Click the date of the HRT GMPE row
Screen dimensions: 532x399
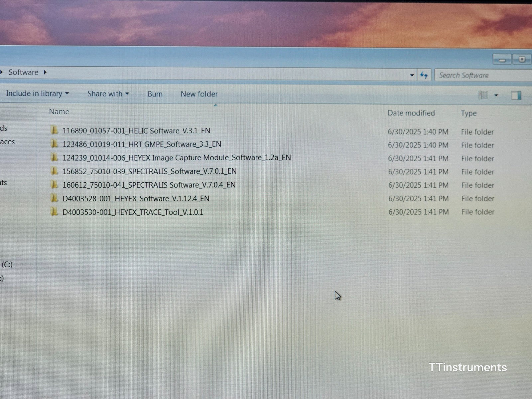(x=418, y=145)
